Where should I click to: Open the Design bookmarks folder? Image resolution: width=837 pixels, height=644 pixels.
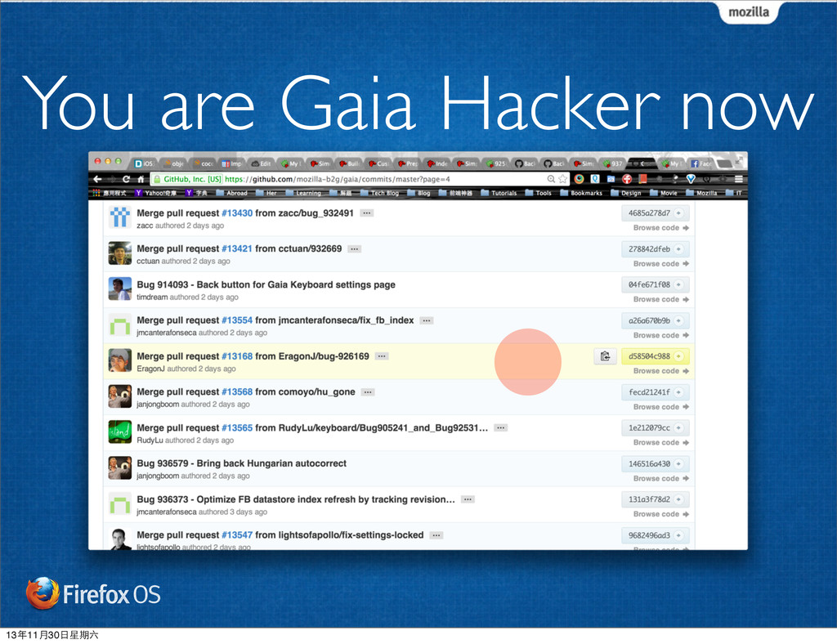coord(625,193)
